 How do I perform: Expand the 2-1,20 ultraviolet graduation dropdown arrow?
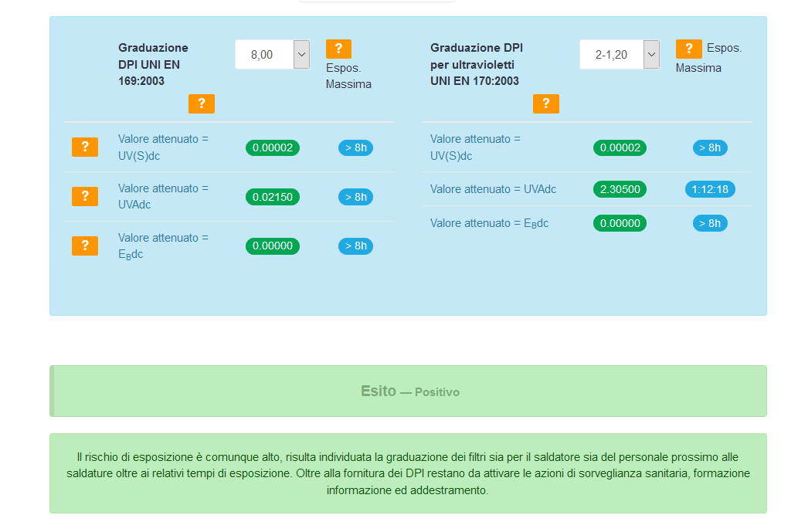[x=651, y=54]
